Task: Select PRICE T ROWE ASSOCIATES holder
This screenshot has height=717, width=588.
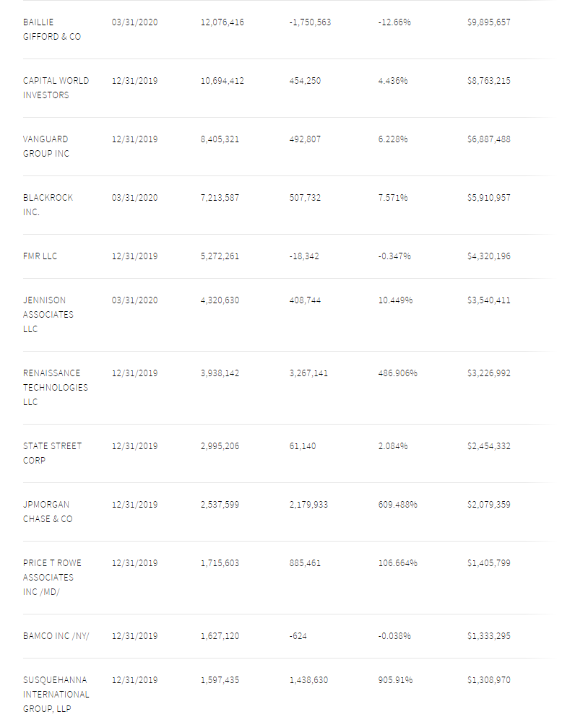Action: pyautogui.click(x=48, y=578)
